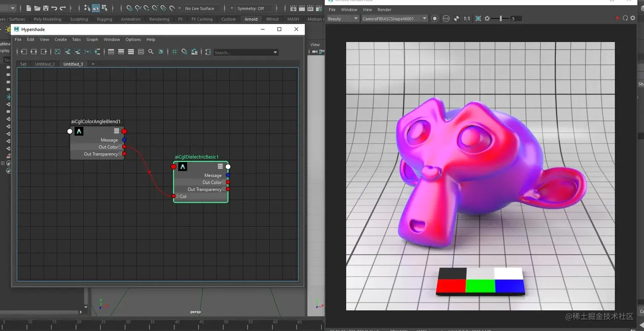Select aiCglDielectricBasic1 node title
Screen dimensions: 644x331
pos(197,157)
